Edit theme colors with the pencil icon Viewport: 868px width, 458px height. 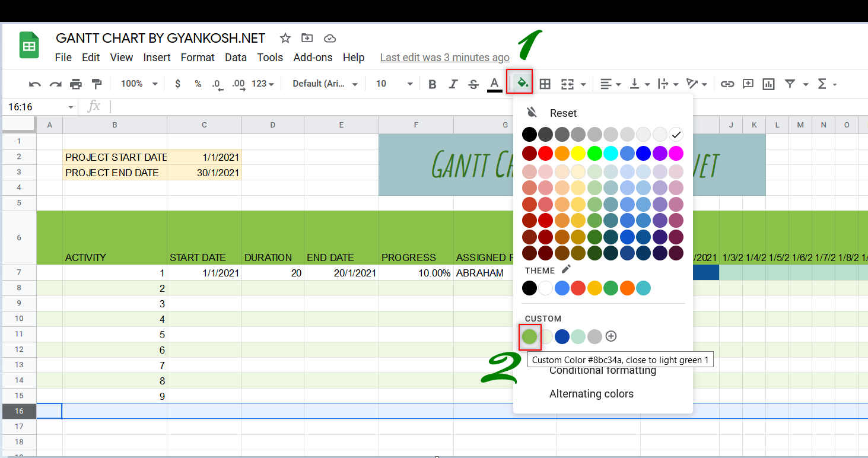pos(566,269)
